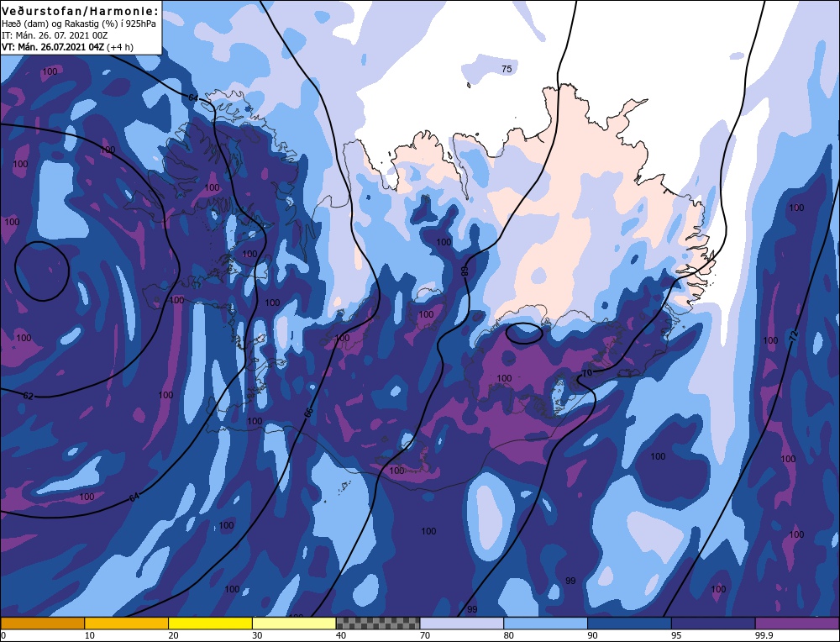The width and height of the screenshot is (840, 642).
Task: Click the legend value '95'
Action: (x=676, y=635)
